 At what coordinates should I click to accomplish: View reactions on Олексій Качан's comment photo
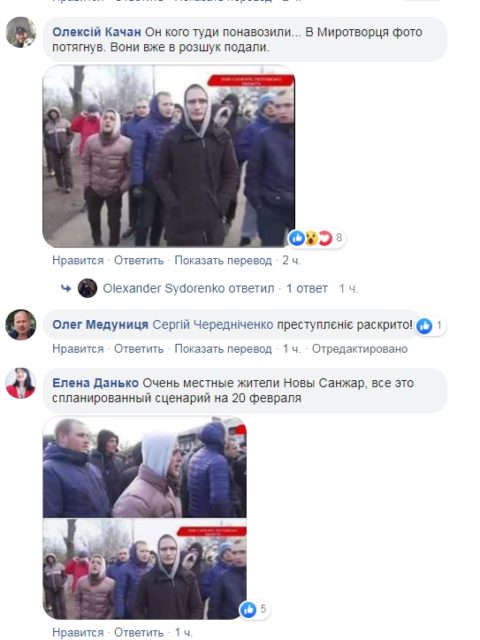[316, 238]
